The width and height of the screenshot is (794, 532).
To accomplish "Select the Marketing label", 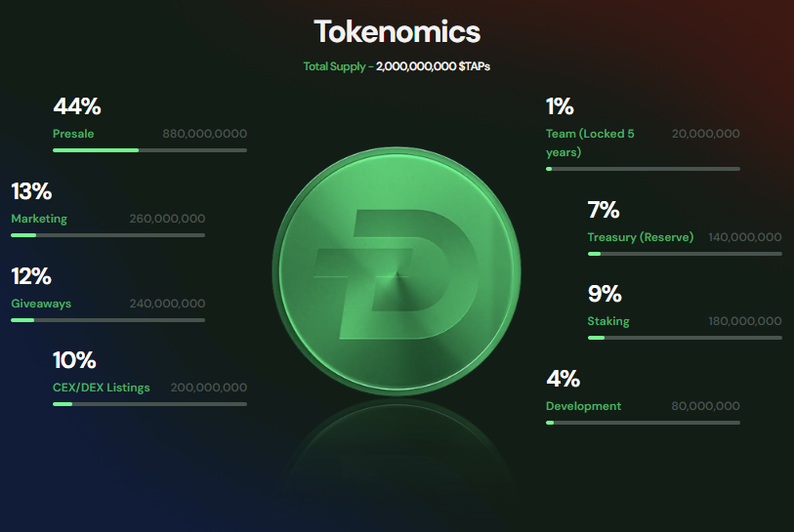I will [x=39, y=219].
